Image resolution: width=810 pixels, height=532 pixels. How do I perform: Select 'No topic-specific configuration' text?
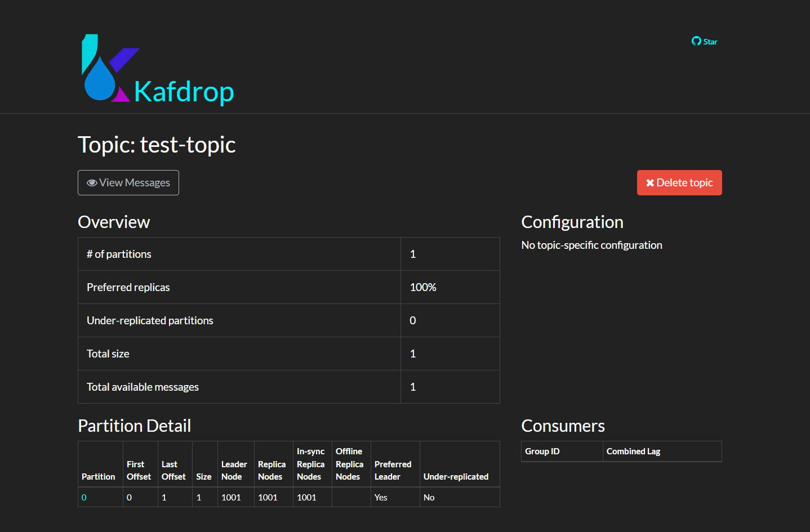click(591, 245)
